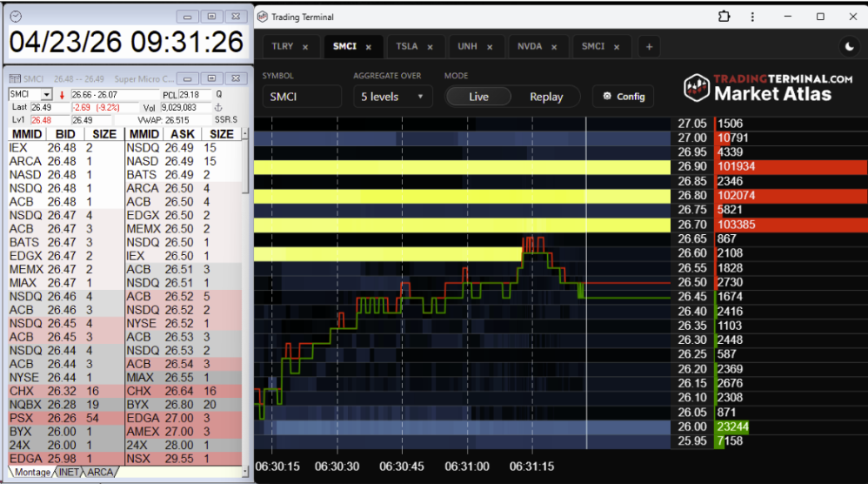Close the TSLA tab using its x icon

[431, 47]
